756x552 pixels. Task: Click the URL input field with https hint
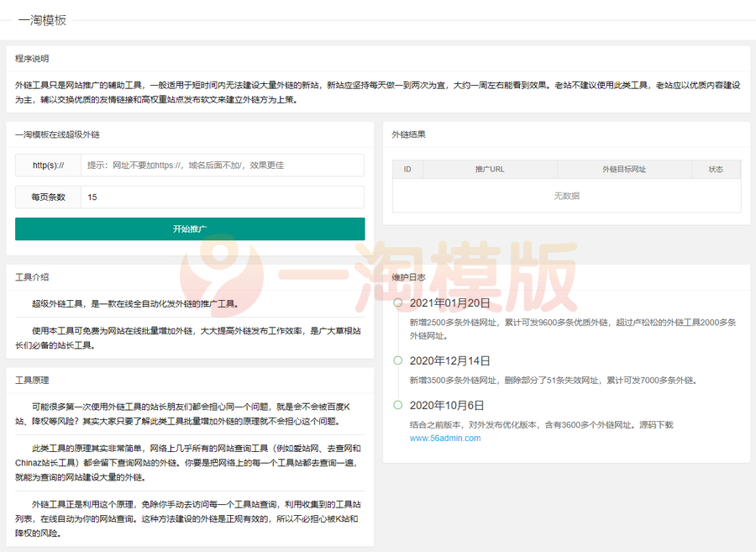click(223, 166)
